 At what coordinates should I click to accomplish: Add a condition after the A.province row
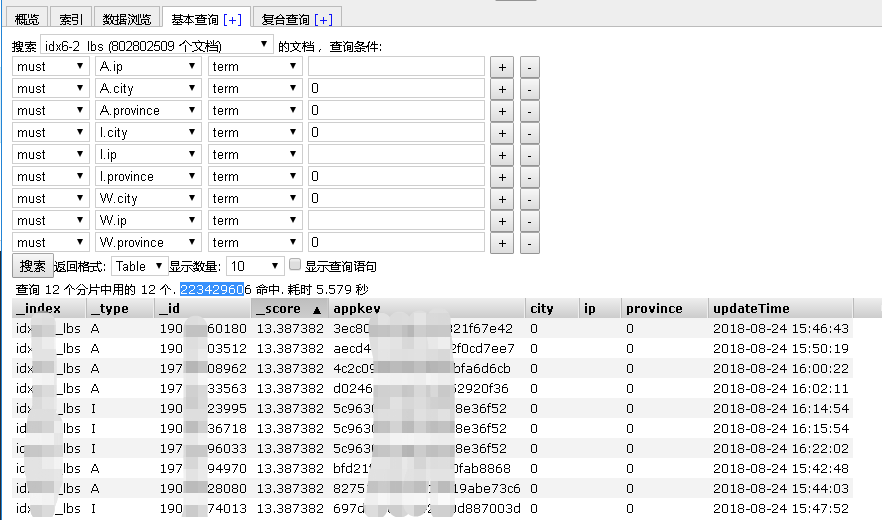click(502, 111)
